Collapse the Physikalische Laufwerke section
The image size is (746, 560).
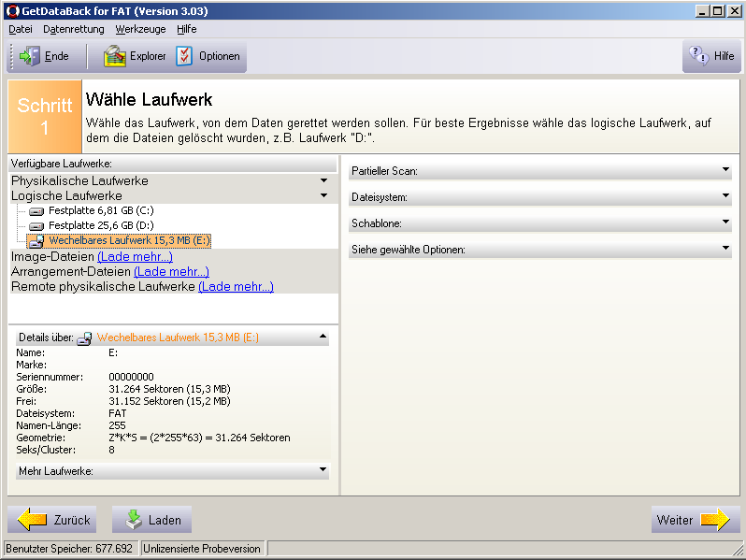tap(324, 180)
